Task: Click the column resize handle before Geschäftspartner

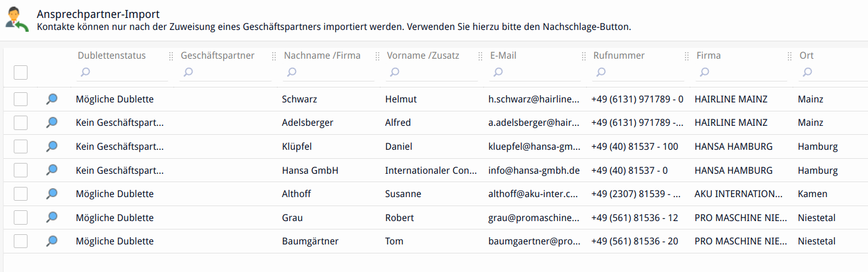Action: [172, 56]
